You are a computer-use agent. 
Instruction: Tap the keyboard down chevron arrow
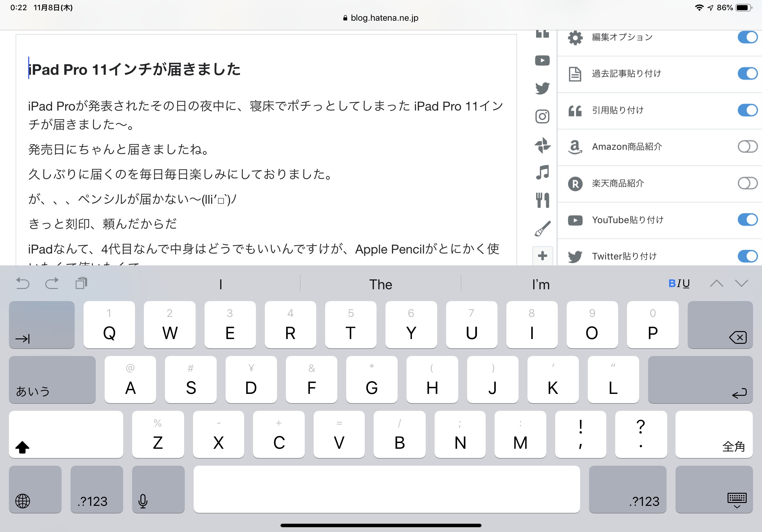coord(741,284)
